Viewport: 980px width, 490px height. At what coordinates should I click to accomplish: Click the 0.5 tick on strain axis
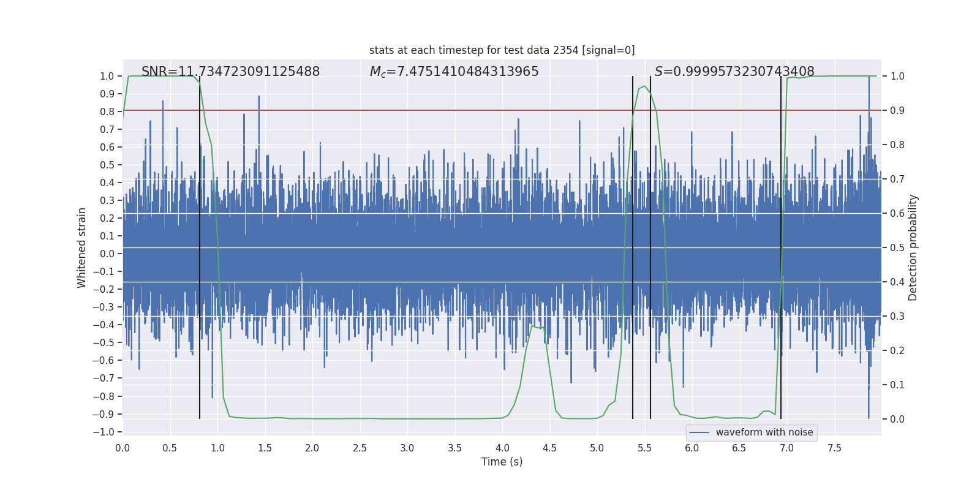(x=107, y=165)
